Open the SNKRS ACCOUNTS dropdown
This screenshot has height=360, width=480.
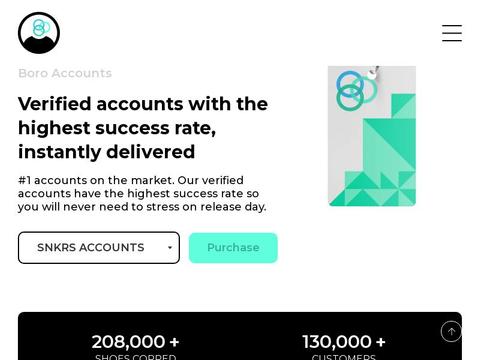coord(99,248)
